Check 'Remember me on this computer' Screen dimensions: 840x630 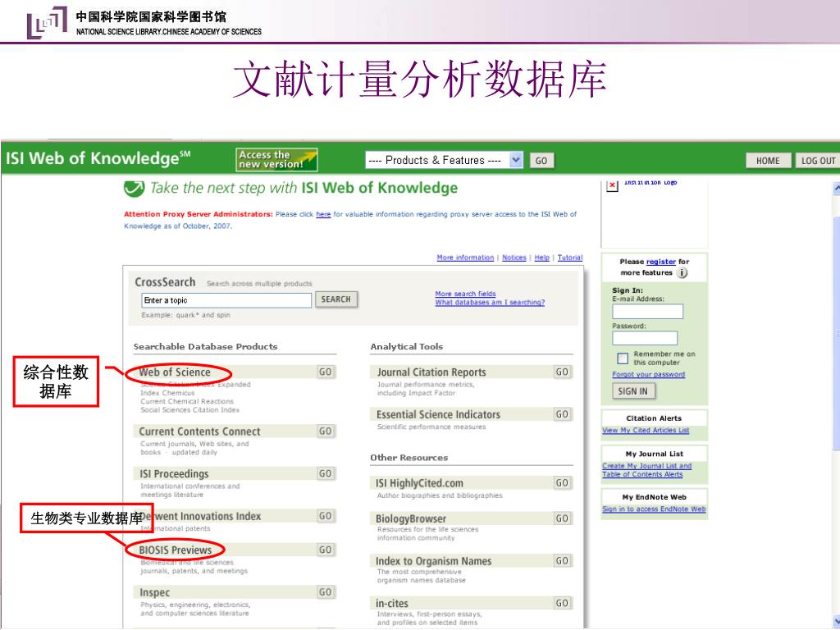pyautogui.click(x=623, y=358)
